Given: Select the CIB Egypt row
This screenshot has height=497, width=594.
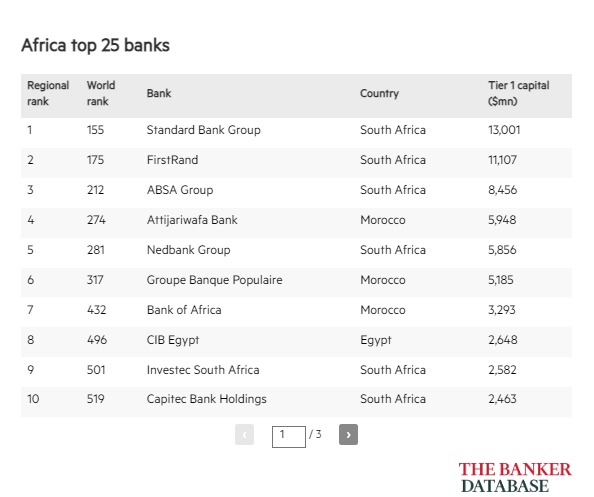Looking at the screenshot, I should point(296,340).
